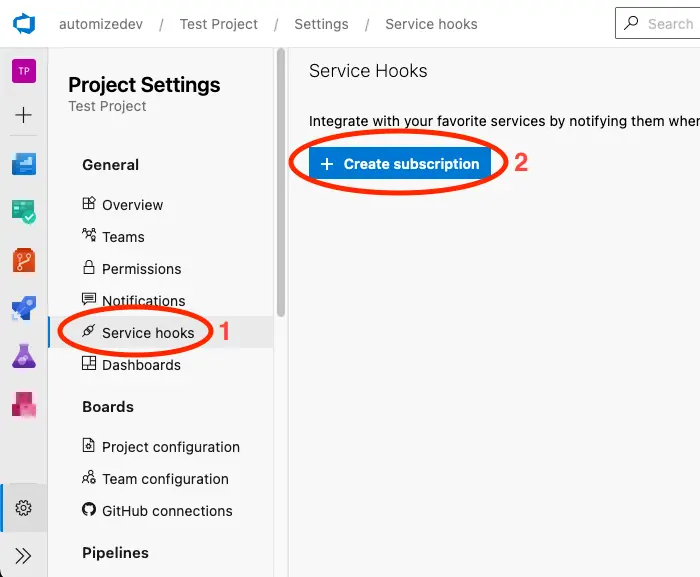This screenshot has width=700, height=577.
Task: Open Dashboards settings page
Action: [141, 365]
